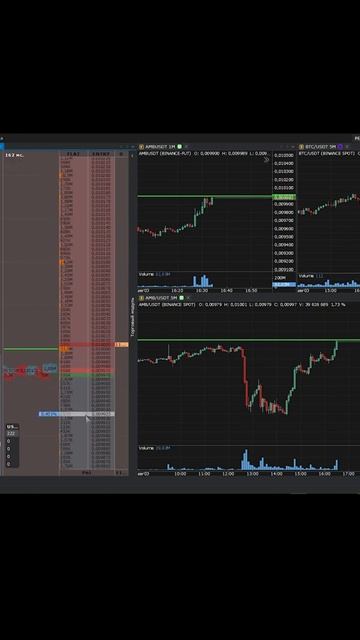360x640 pixels.
Task: Open tab list arrow left of AMB/USDT 1M tab
Action: [x=132, y=147]
